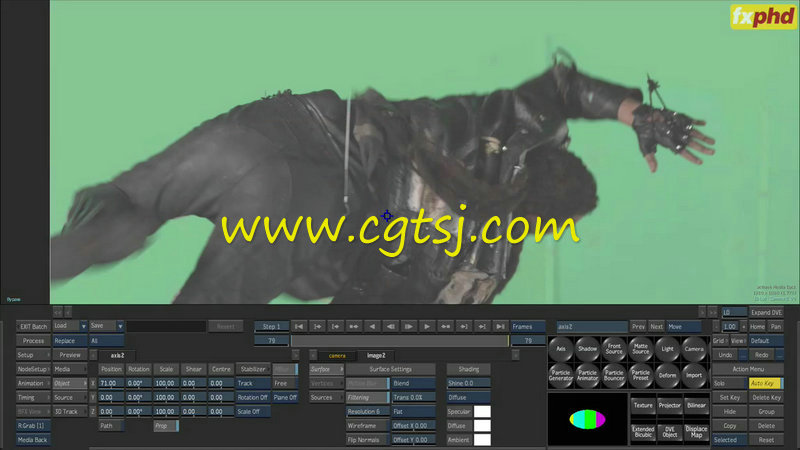
Task: Click the Expand DVE button
Action: pos(766,312)
